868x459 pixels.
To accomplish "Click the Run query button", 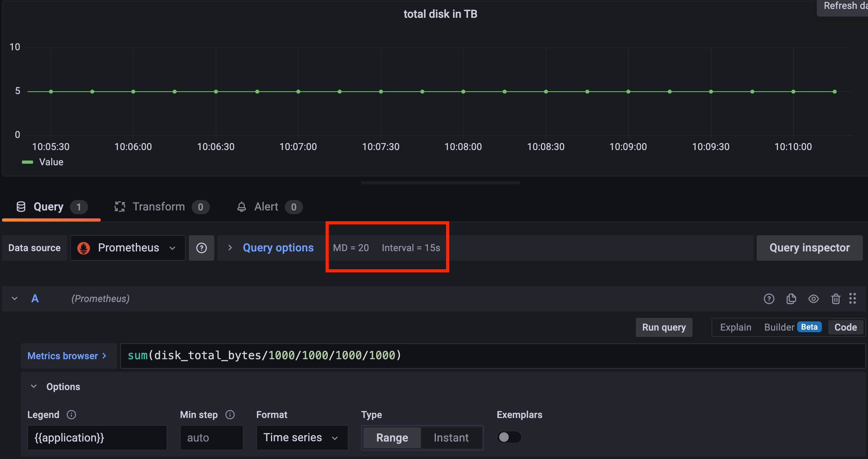I will pos(664,327).
